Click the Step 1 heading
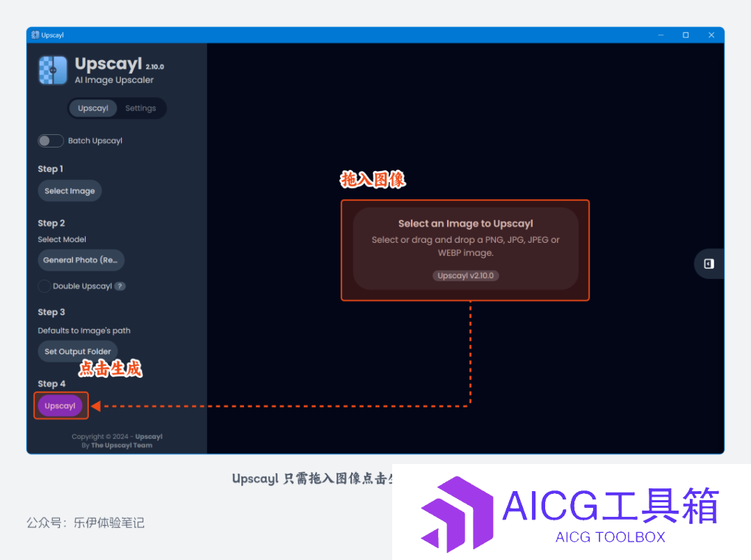Screen dimensions: 751x560 pos(50,168)
